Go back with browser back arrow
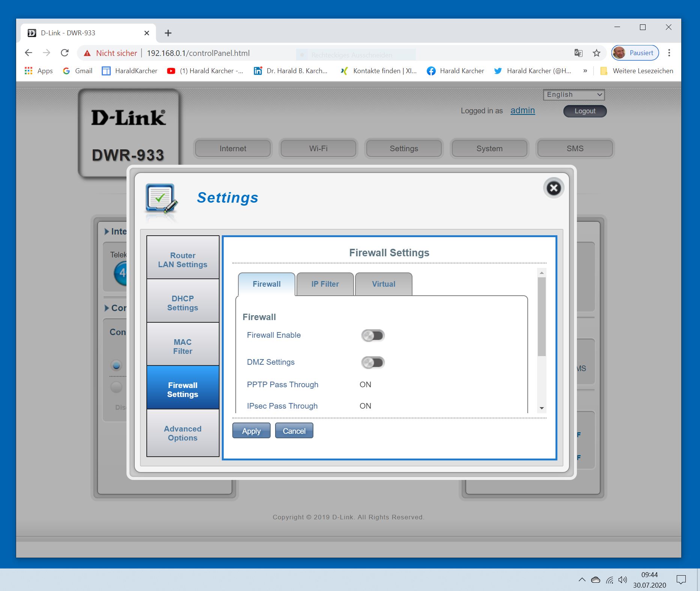The image size is (700, 591). click(x=29, y=53)
